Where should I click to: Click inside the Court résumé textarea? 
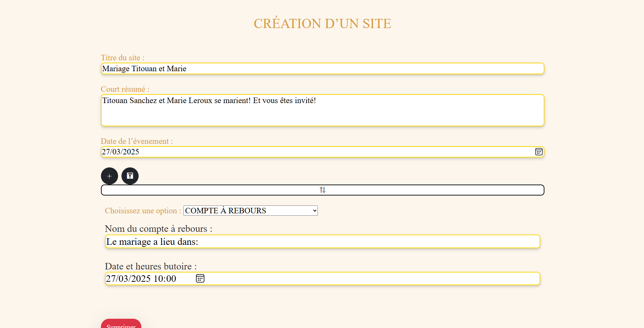(323, 110)
